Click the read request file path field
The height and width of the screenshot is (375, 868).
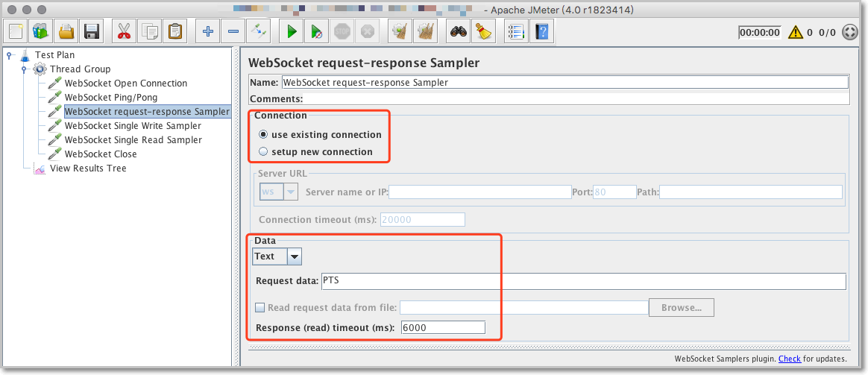point(523,307)
